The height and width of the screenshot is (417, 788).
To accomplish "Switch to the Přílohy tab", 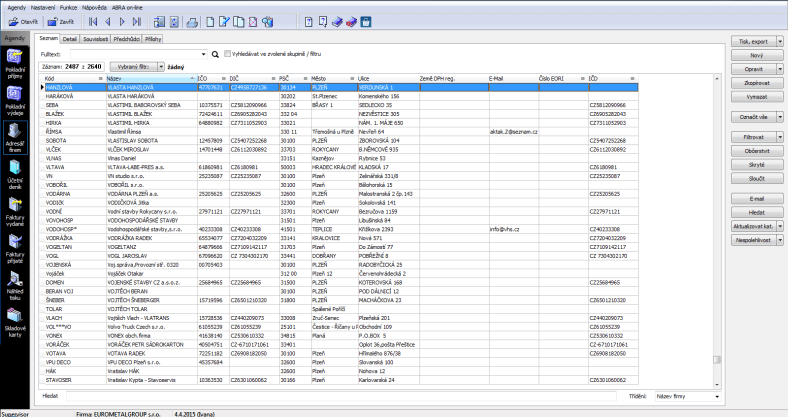I will pos(153,39).
